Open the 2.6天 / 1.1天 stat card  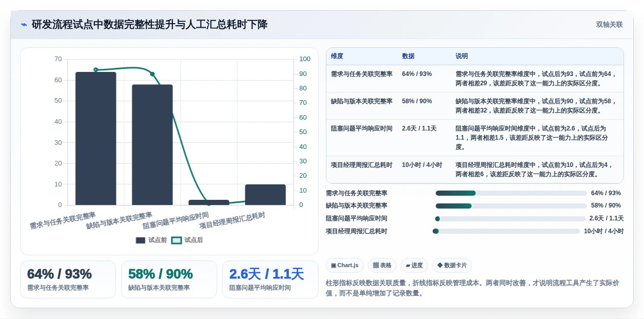tap(270, 279)
